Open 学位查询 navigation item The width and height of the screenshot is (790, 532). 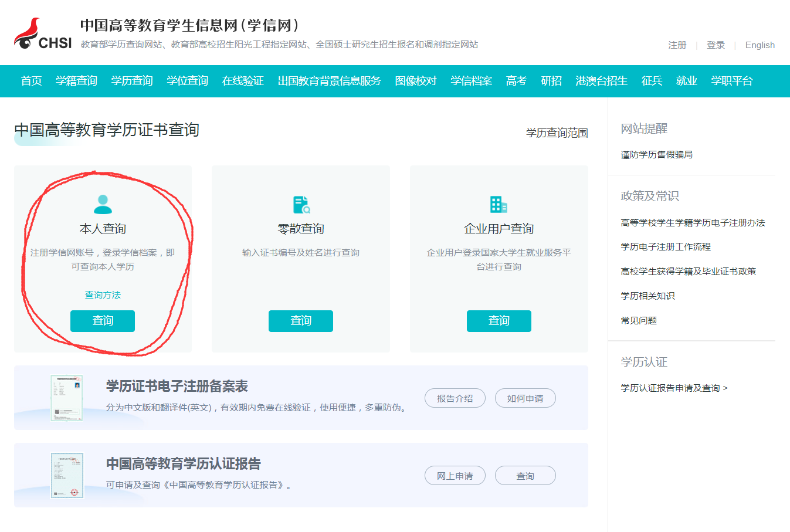point(187,81)
